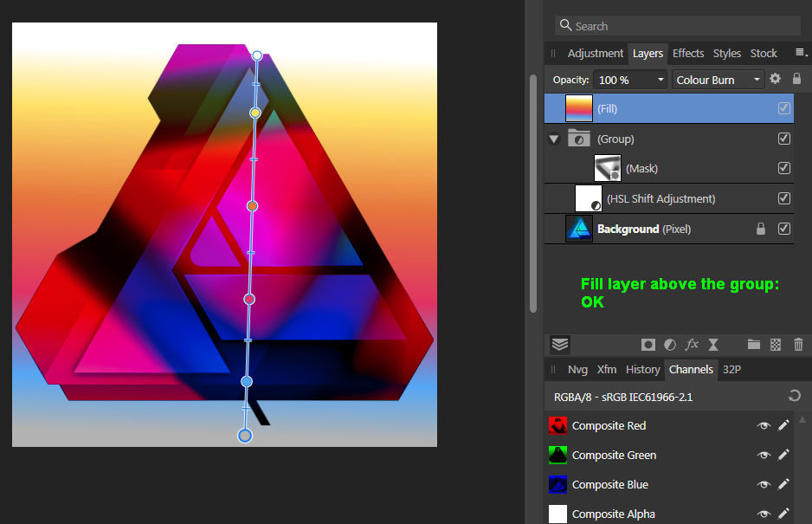Click the white gradient start handle at top
The image size is (812, 524).
pyautogui.click(x=257, y=55)
